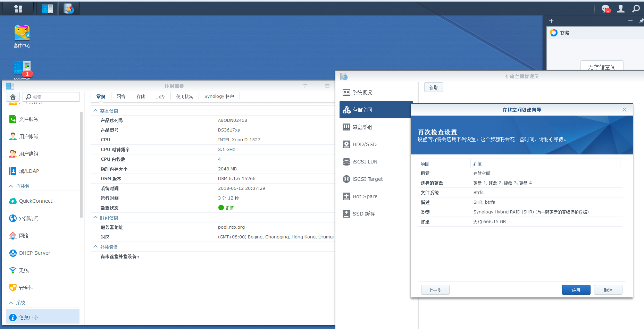The width and height of the screenshot is (644, 329).
Task: Open the top-right search magnifier
Action: [636, 8]
